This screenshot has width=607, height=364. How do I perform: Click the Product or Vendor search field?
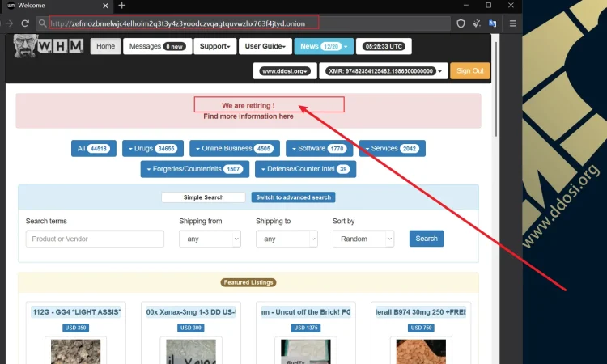(x=95, y=239)
